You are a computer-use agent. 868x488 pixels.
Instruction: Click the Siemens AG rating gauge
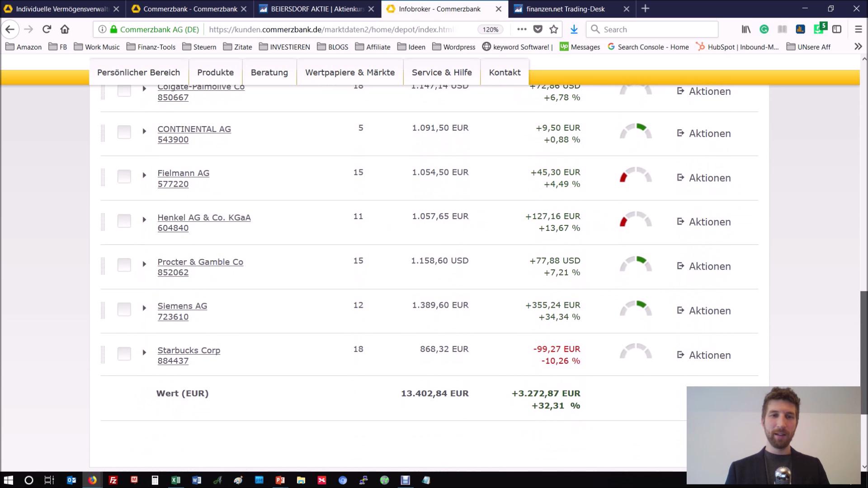tap(636, 308)
